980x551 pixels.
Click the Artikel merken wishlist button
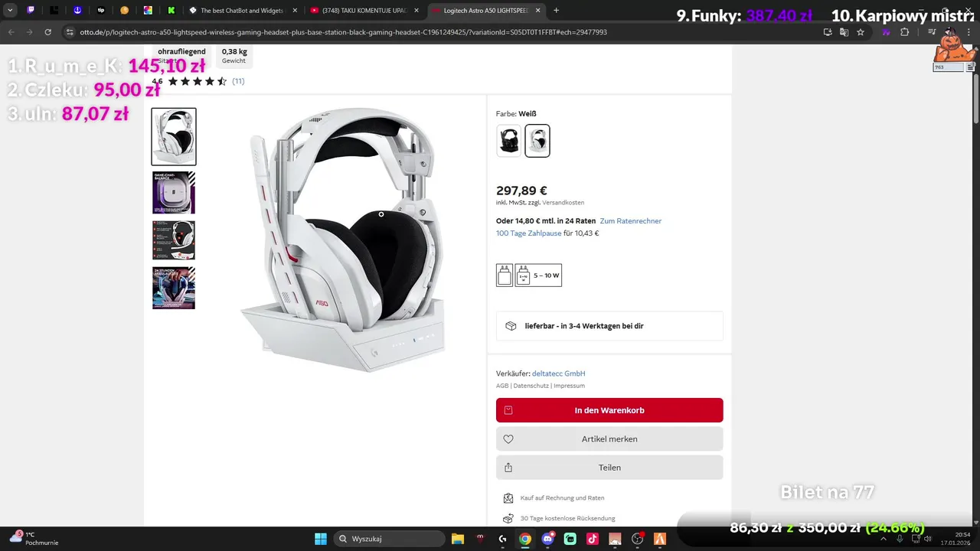click(x=609, y=439)
